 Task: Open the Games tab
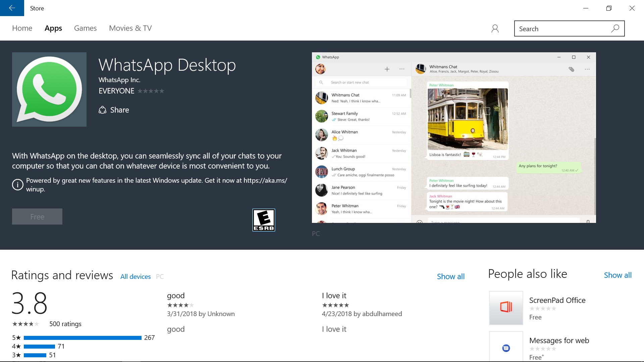(86, 28)
